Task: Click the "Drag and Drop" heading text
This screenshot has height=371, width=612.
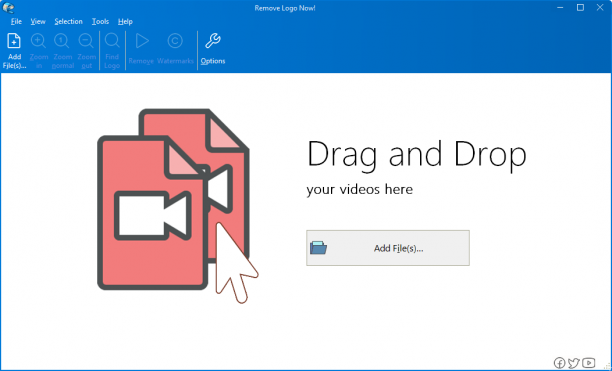Action: 417,155
